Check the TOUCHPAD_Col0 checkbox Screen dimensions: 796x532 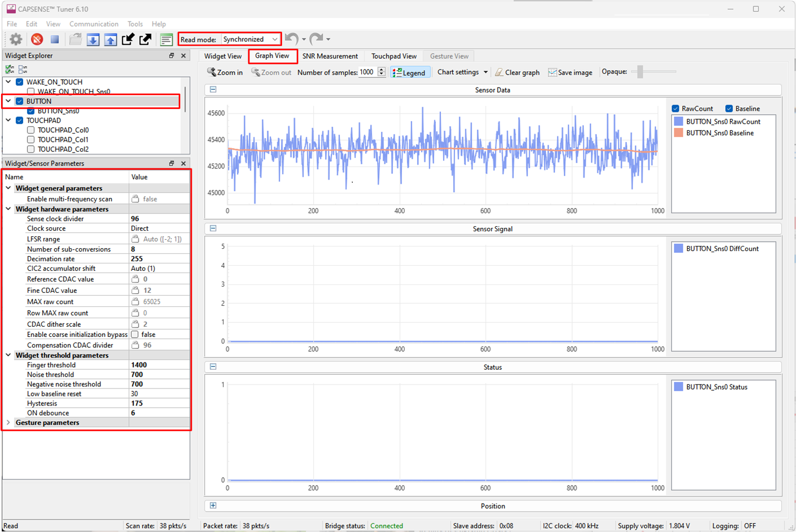click(x=31, y=130)
